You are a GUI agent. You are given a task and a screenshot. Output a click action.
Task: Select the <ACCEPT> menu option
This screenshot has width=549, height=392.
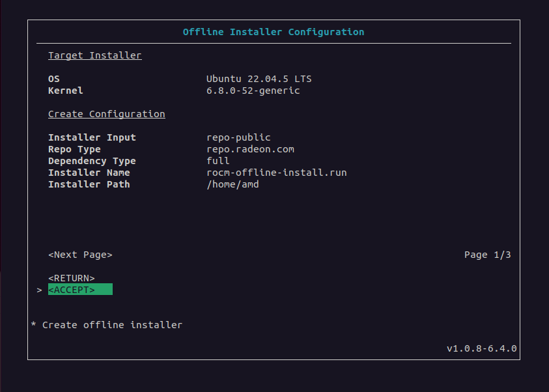tap(72, 290)
